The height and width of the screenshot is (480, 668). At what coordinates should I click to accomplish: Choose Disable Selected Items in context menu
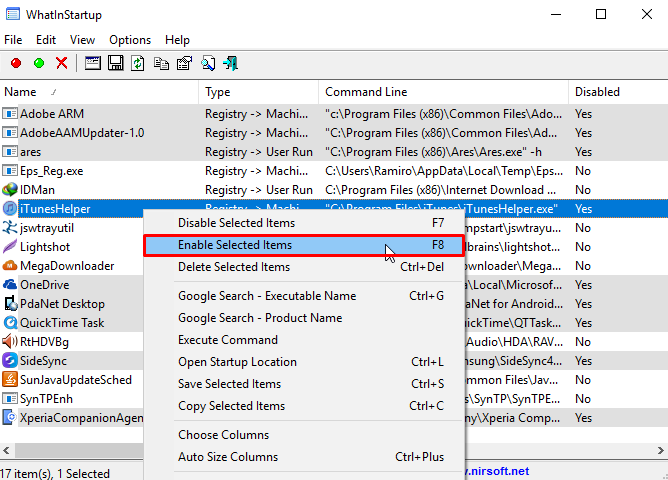tap(304, 223)
